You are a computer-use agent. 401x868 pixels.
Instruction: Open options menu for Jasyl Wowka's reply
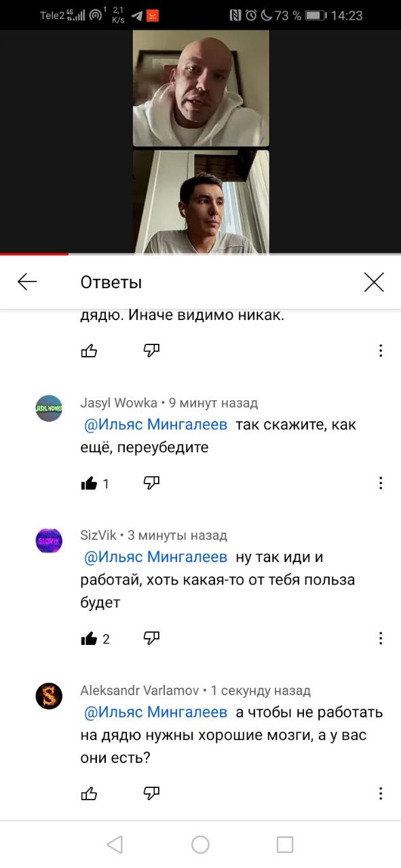[381, 483]
